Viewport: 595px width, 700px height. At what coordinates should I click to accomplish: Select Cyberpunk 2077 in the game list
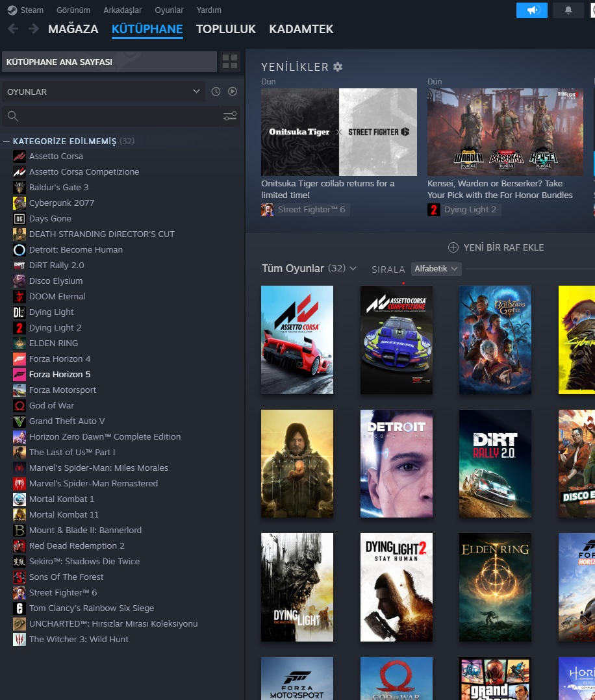coord(61,203)
